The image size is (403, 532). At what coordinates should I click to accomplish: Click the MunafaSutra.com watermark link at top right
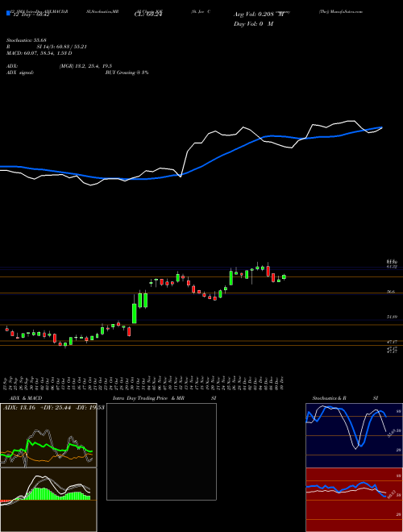click(341, 11)
